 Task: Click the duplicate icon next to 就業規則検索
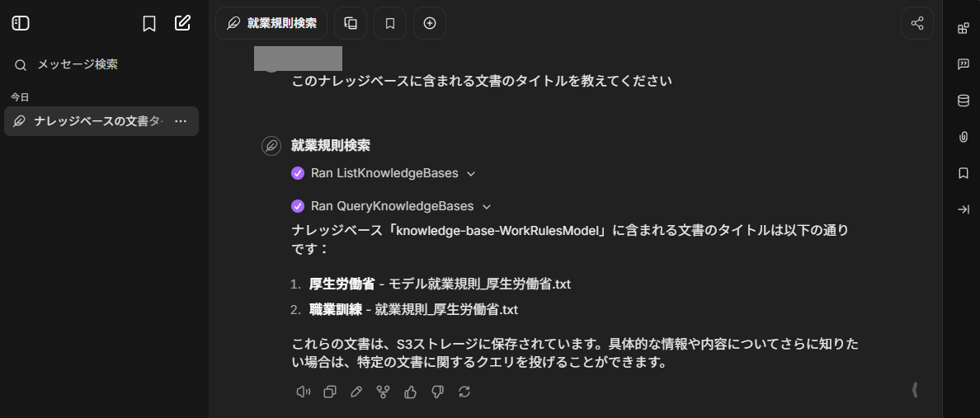click(x=351, y=23)
